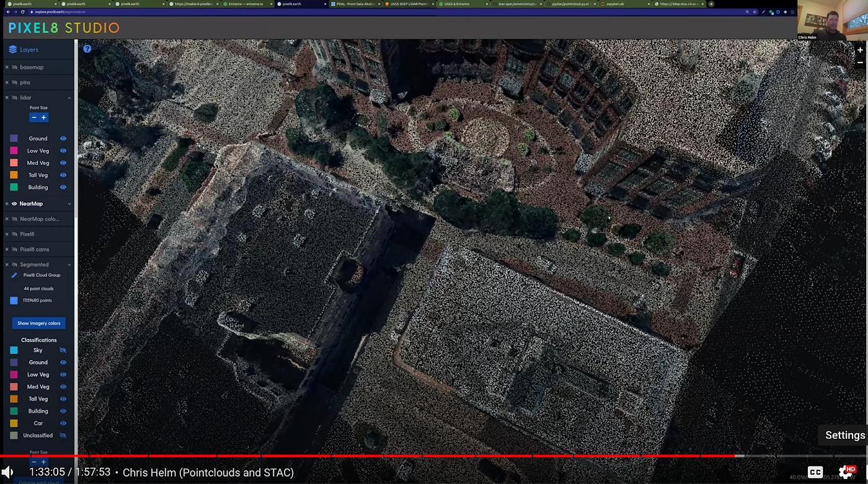Screen dimensions: 868x484
Task: Show the Pixel8 cams layer eye toggle
Action: pyautogui.click(x=14, y=250)
